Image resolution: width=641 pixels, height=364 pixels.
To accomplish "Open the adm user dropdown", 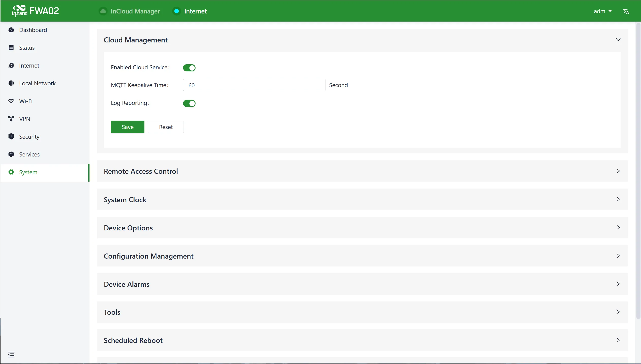I will point(603,11).
